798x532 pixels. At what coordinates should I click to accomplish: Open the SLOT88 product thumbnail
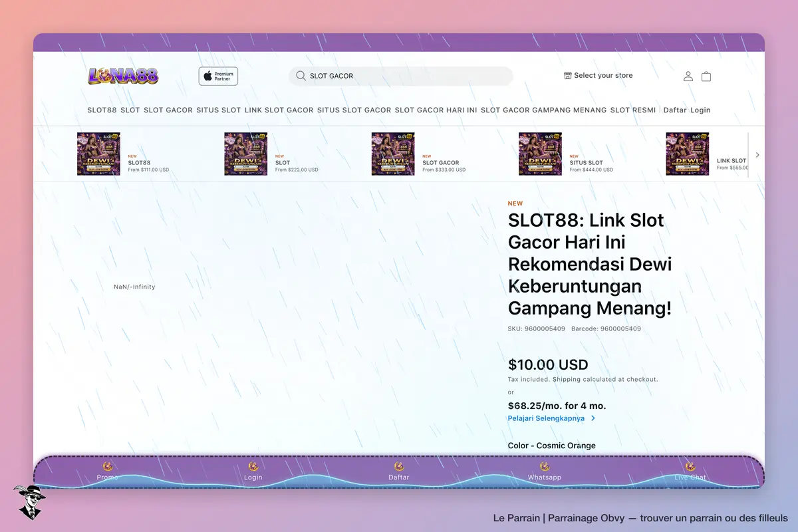tap(98, 154)
